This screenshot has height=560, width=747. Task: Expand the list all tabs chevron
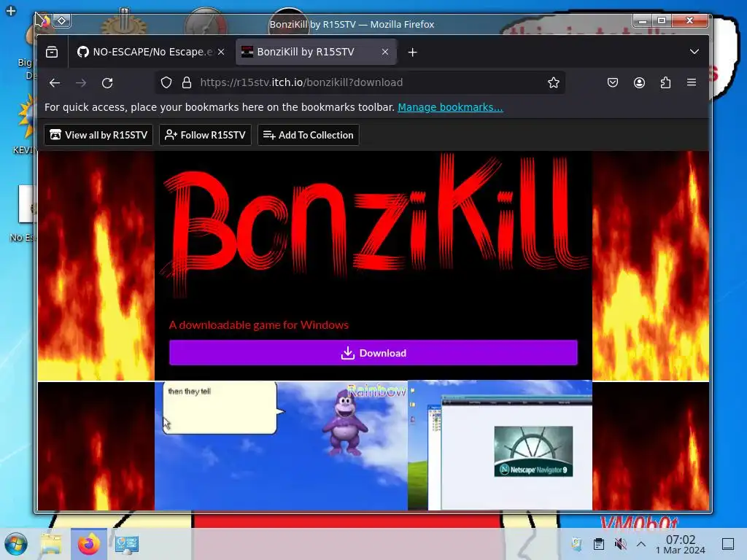pos(694,52)
